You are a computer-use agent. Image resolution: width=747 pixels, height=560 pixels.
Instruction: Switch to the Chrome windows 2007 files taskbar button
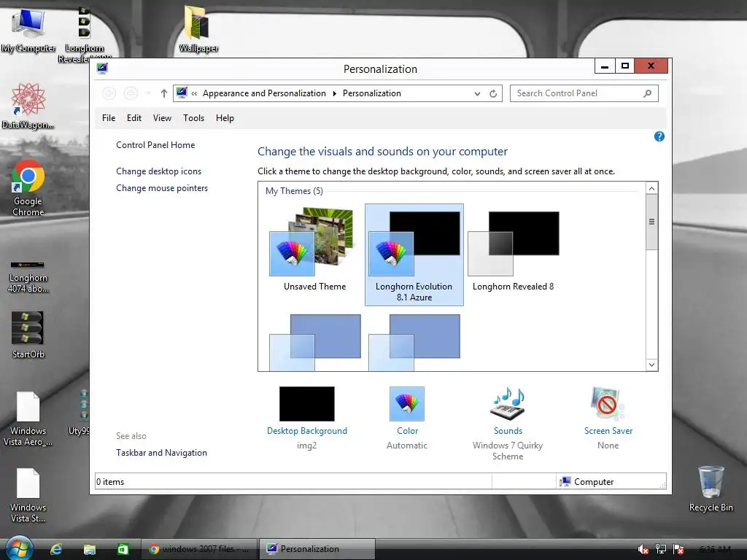tap(199, 549)
